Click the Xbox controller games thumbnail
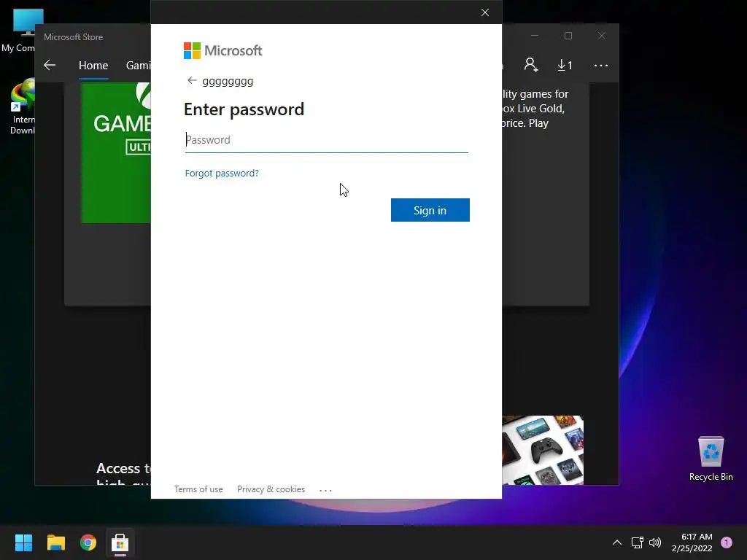Image resolution: width=747 pixels, height=560 pixels. pyautogui.click(x=543, y=450)
